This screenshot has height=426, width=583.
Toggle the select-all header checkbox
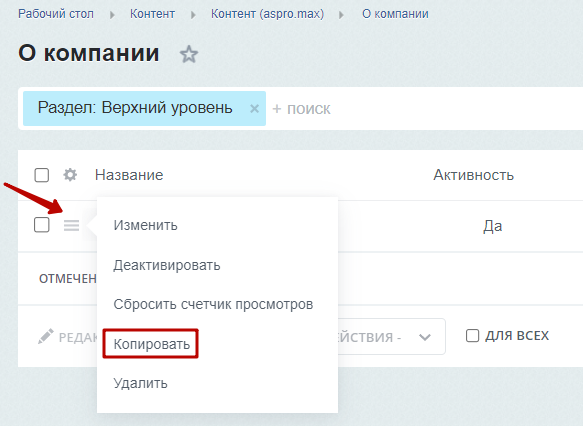(42, 175)
